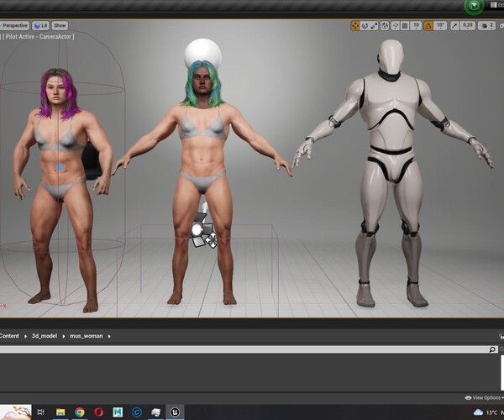Toggle surface snapping icon in viewport toolbar
This screenshot has height=420, width=504.
(395, 26)
